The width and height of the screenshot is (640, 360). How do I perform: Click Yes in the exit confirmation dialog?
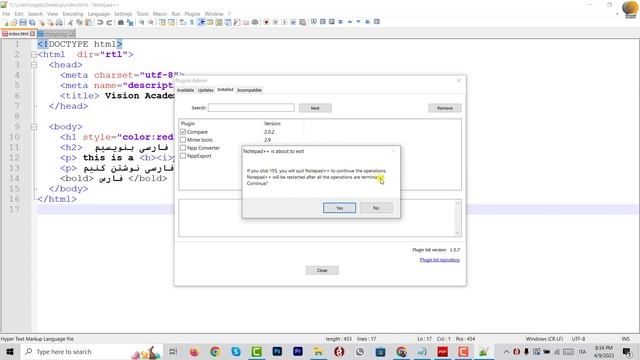339,208
